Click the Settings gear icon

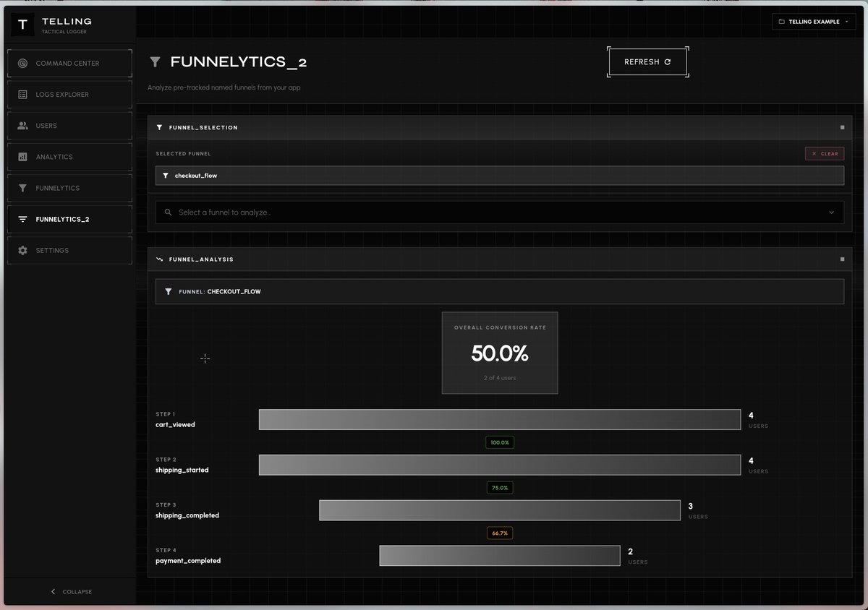(x=22, y=250)
